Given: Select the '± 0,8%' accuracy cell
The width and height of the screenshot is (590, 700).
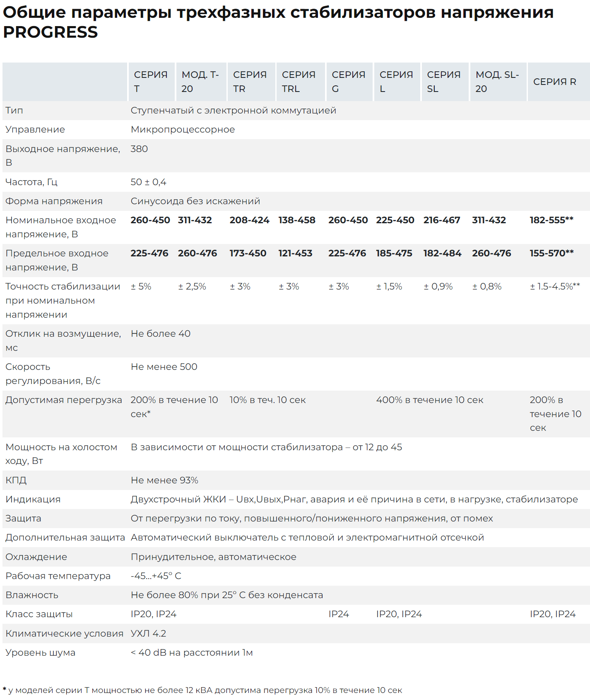Looking at the screenshot, I should (x=487, y=287).
